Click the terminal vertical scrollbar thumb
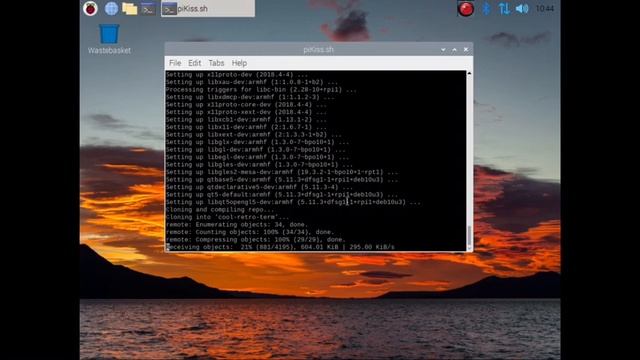The image size is (640, 360). click(469, 236)
